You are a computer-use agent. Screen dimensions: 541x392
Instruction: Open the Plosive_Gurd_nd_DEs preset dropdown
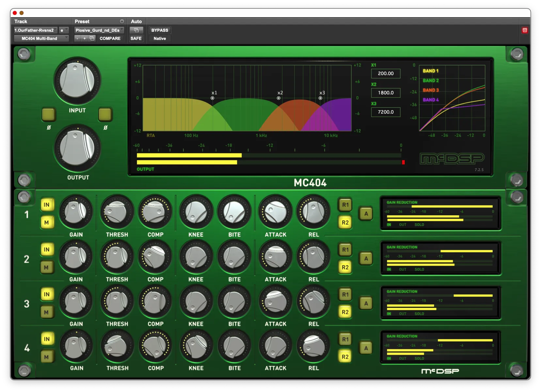click(x=99, y=30)
